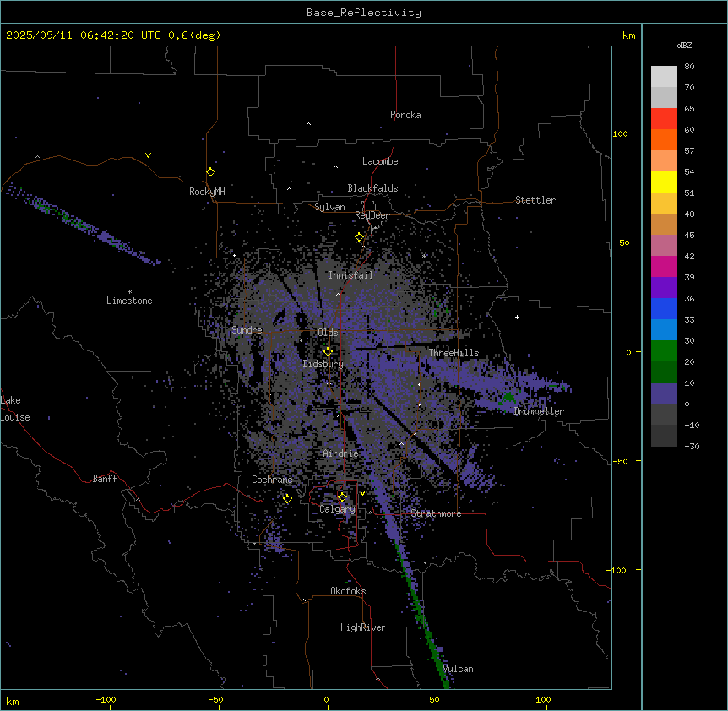Viewport: 728px width, 711px height.
Task: Select the orange 57-60 dBZ legend color
Action: pyautogui.click(x=664, y=139)
